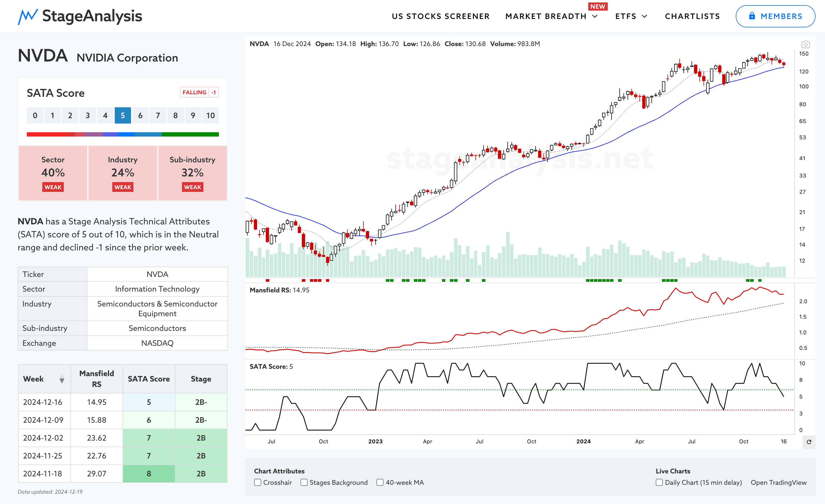
Task: Select SATA score box 0
Action: (x=35, y=115)
